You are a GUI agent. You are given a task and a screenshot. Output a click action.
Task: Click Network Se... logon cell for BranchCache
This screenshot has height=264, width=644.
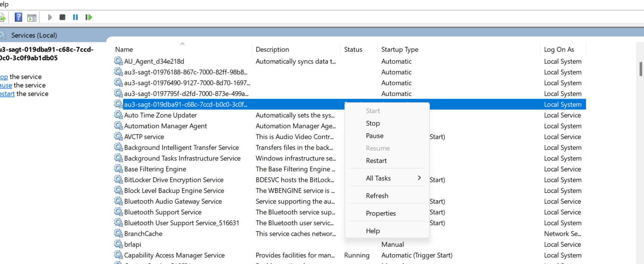[562, 233]
